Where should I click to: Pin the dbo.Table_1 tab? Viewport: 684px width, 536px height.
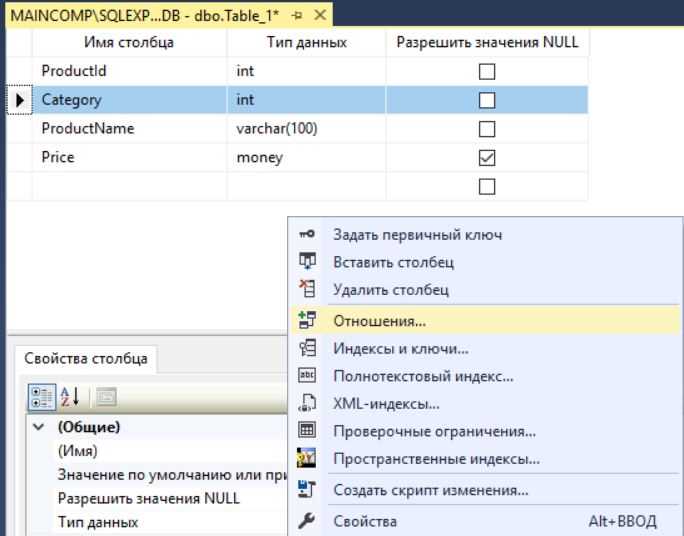coord(297,16)
